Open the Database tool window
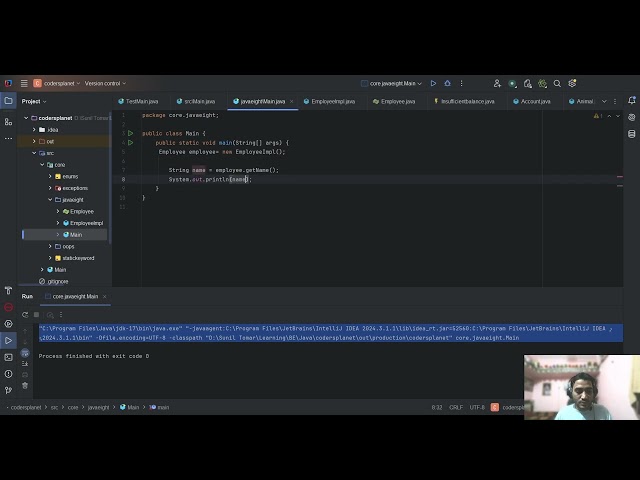 631,134
